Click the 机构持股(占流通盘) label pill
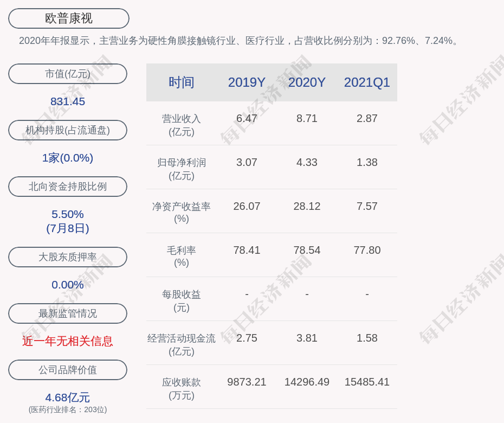 point(68,130)
